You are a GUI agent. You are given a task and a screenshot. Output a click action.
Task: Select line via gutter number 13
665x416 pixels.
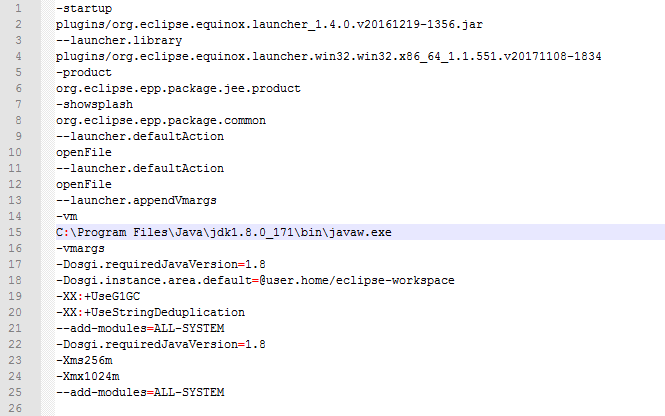(15, 200)
